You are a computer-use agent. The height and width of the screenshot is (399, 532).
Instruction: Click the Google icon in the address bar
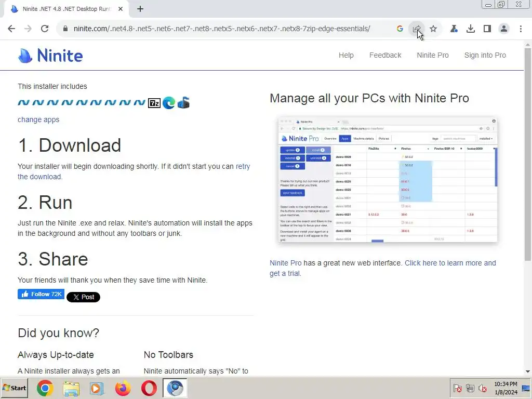(400, 29)
